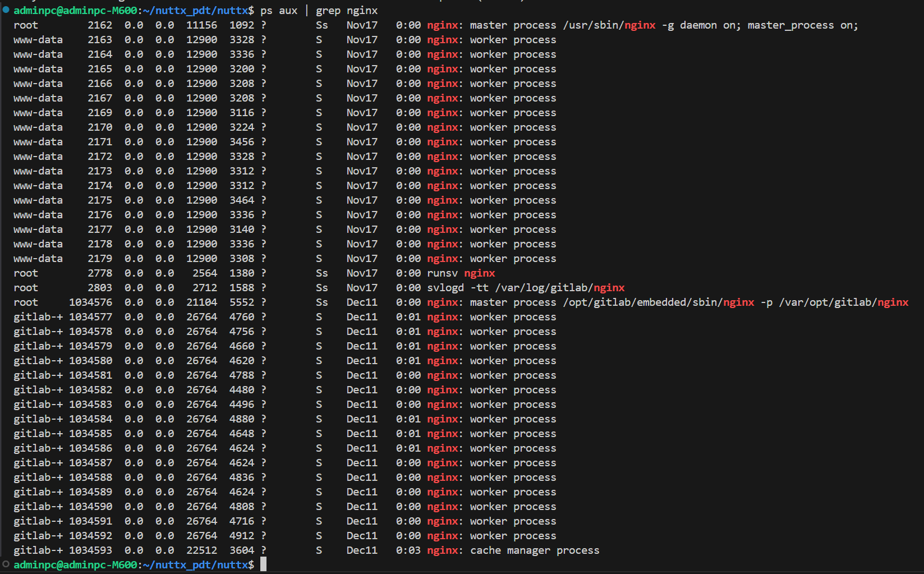Click PID 1034583 in the gitlab-+ row

[x=90, y=405]
